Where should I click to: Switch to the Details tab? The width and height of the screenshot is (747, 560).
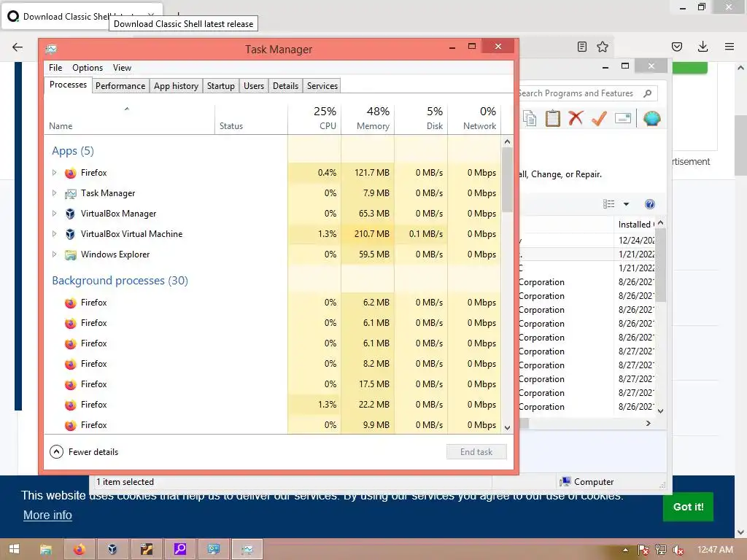point(285,86)
